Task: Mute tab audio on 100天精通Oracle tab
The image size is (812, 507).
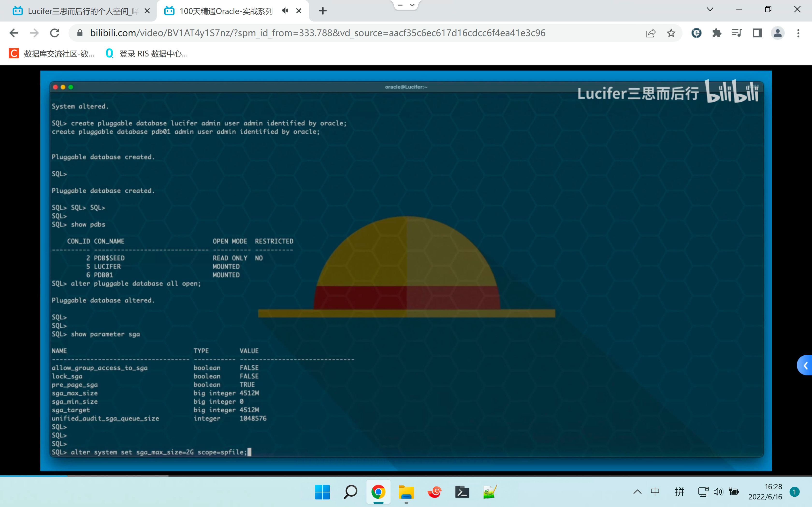Action: pos(285,11)
